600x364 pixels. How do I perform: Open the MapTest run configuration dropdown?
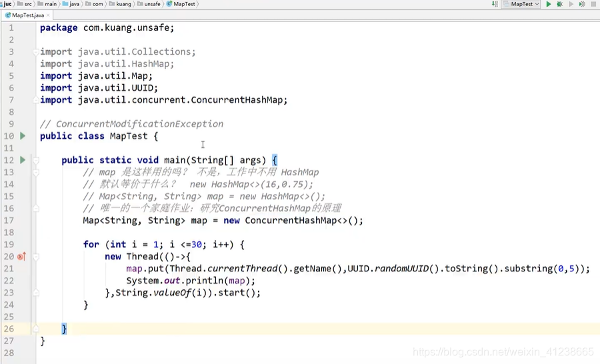pos(521,4)
